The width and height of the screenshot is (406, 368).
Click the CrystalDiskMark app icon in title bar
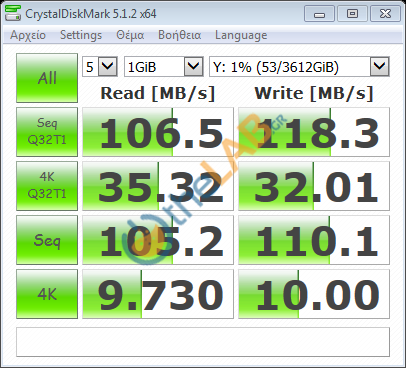[x=13, y=13]
